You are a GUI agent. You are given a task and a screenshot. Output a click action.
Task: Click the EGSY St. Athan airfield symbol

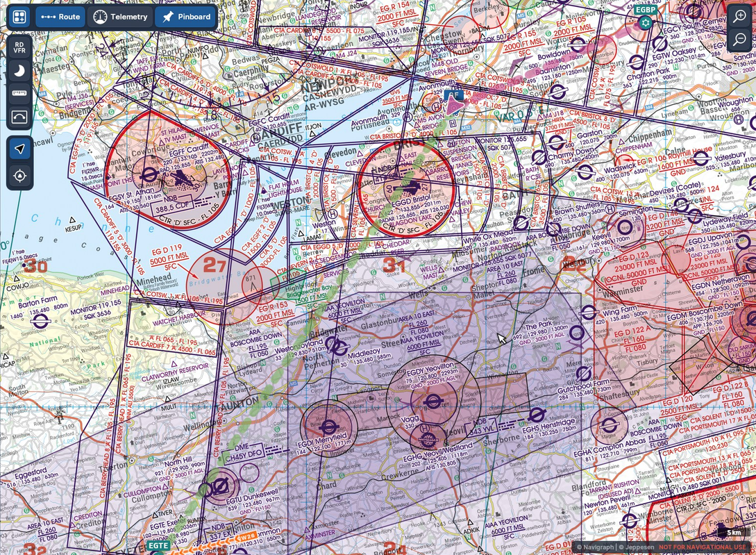point(149,175)
